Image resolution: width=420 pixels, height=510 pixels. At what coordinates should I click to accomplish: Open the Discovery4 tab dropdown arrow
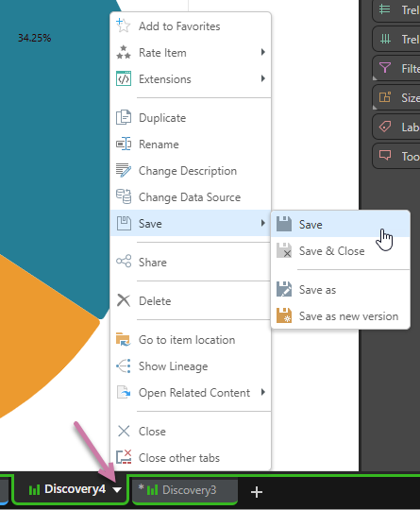pos(117,490)
